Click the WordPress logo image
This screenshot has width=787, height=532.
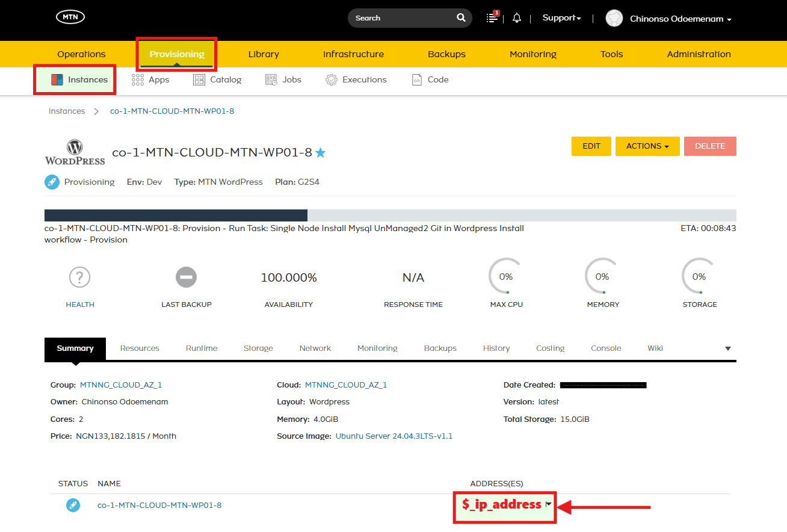(75, 152)
